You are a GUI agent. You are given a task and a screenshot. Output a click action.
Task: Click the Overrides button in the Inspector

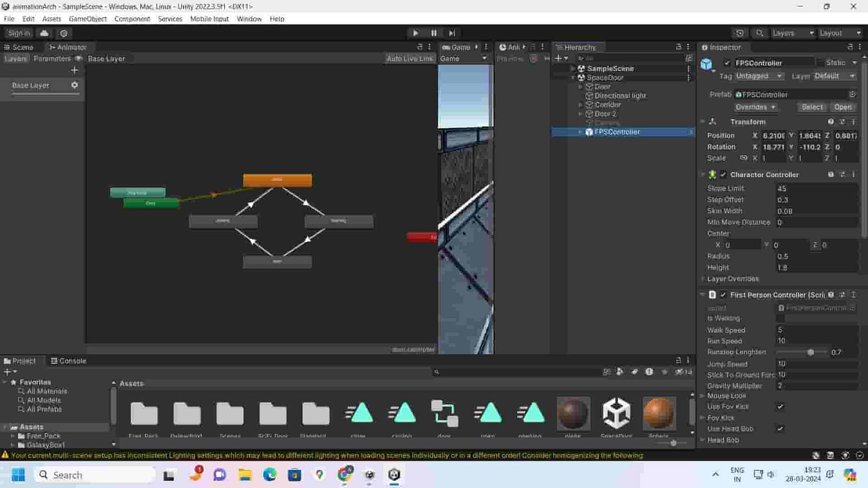click(x=756, y=107)
